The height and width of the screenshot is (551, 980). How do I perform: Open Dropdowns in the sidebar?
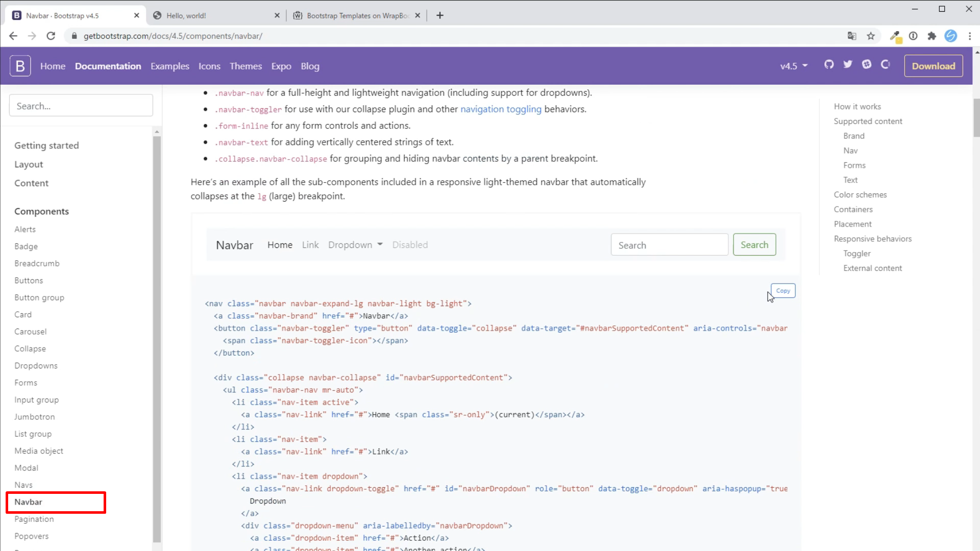(x=36, y=366)
